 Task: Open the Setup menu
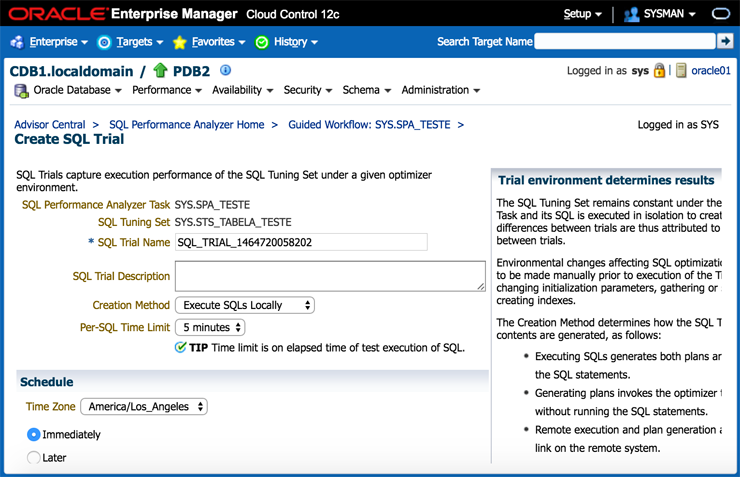tap(582, 14)
